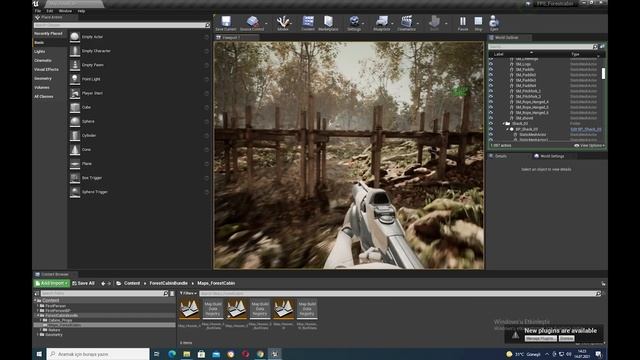Viewport: 640px width, 360px height.
Task: Select the Cone shape icon
Action: coord(75,150)
